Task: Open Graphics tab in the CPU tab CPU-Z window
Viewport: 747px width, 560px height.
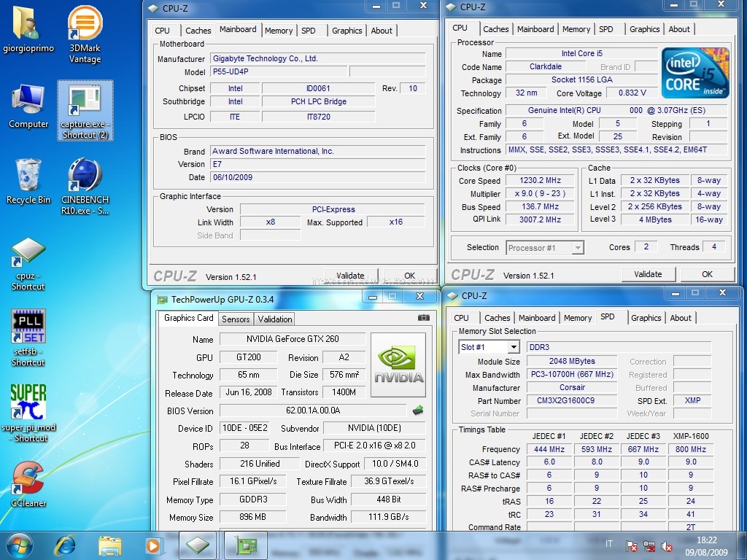Action: tap(645, 29)
